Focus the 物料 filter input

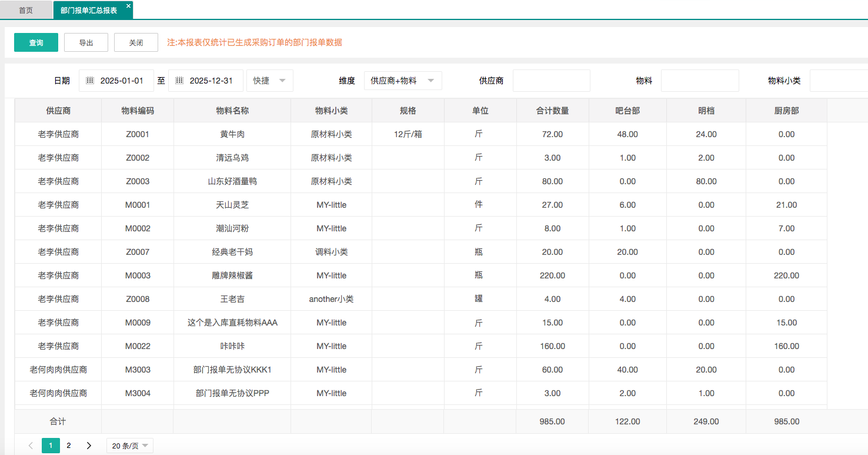(x=700, y=81)
